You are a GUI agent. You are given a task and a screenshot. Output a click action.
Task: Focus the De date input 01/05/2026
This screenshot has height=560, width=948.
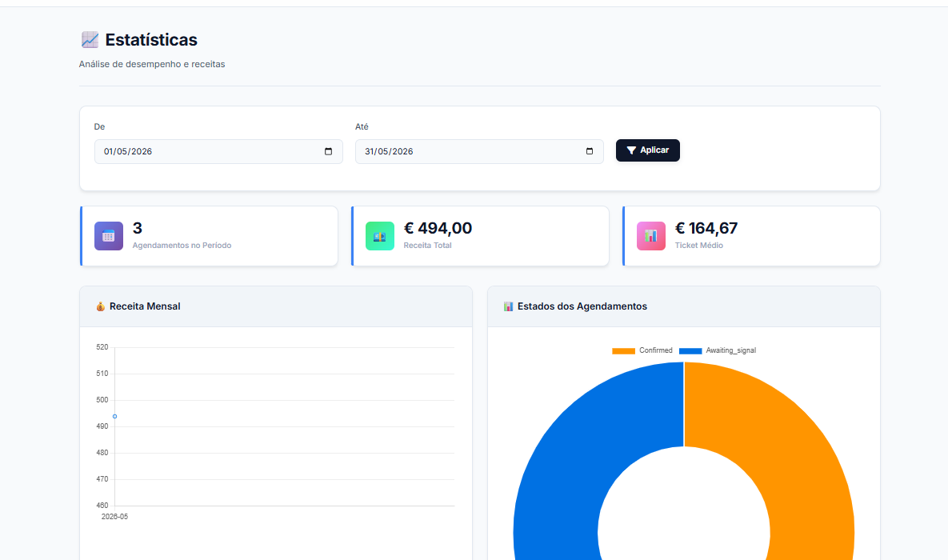[x=218, y=152]
